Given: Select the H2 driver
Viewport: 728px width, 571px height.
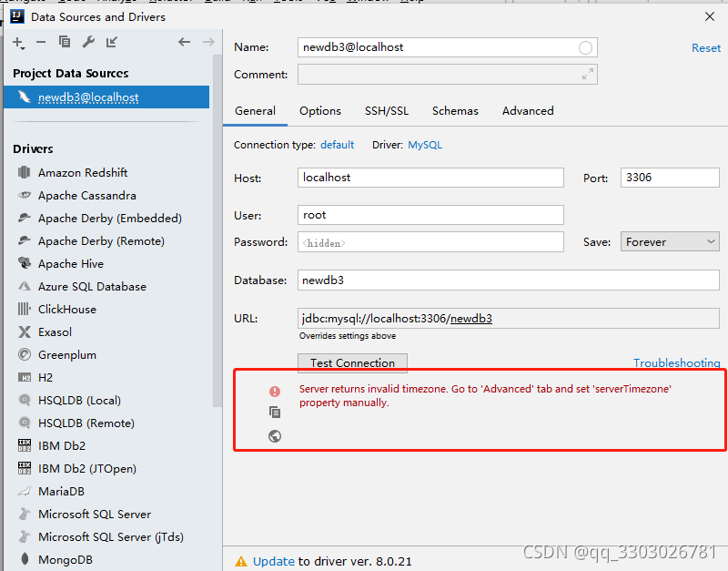Looking at the screenshot, I should click(x=45, y=377).
